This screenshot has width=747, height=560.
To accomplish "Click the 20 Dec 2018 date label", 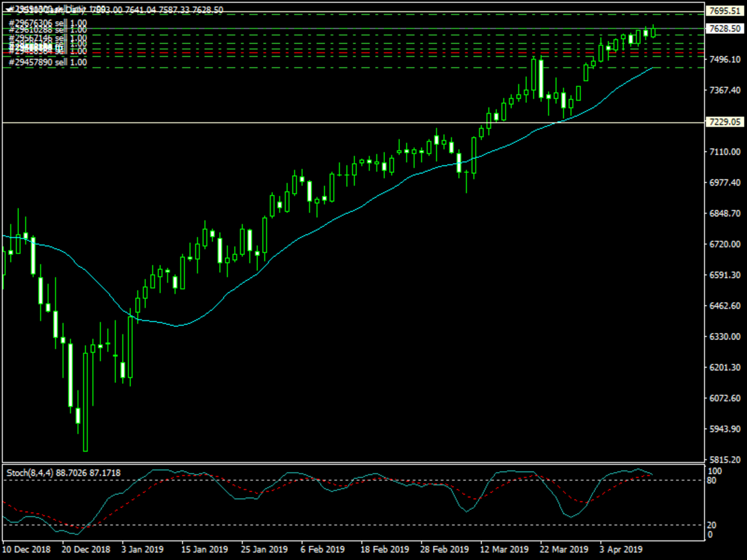I will tap(86, 549).
